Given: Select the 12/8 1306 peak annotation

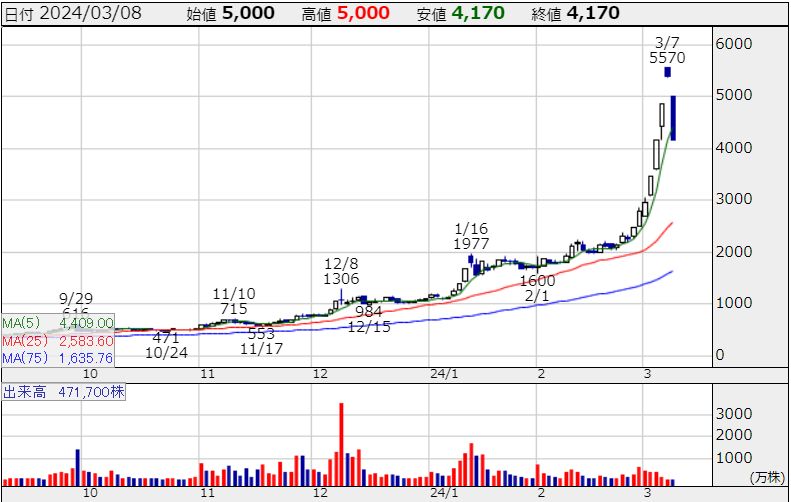Looking at the screenshot, I should click(341, 271).
